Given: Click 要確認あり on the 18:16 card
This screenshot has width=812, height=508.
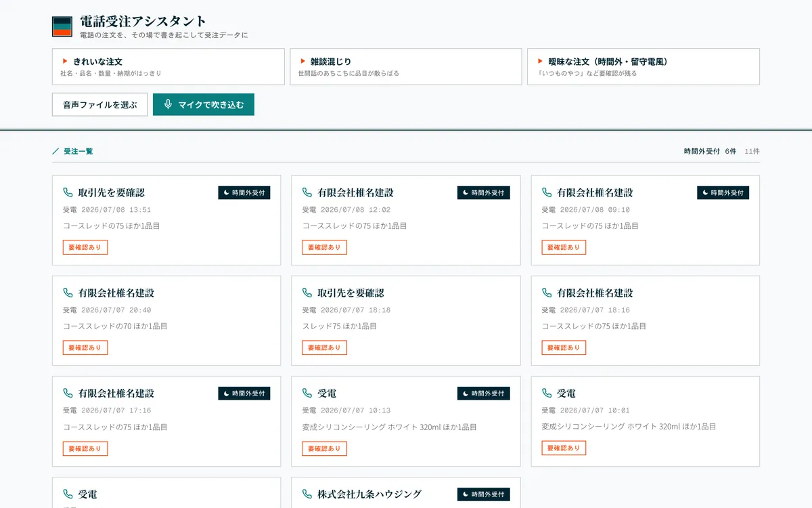Looking at the screenshot, I should [564, 347].
